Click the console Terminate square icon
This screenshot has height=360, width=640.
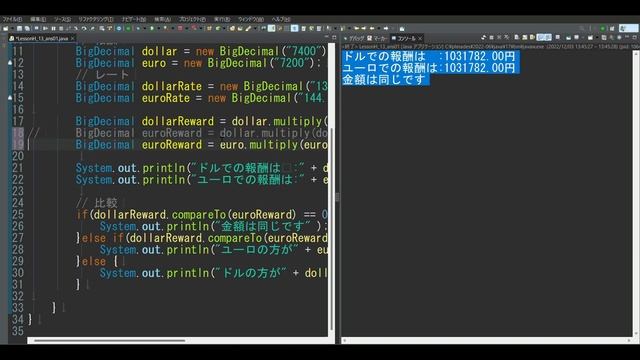point(491,38)
